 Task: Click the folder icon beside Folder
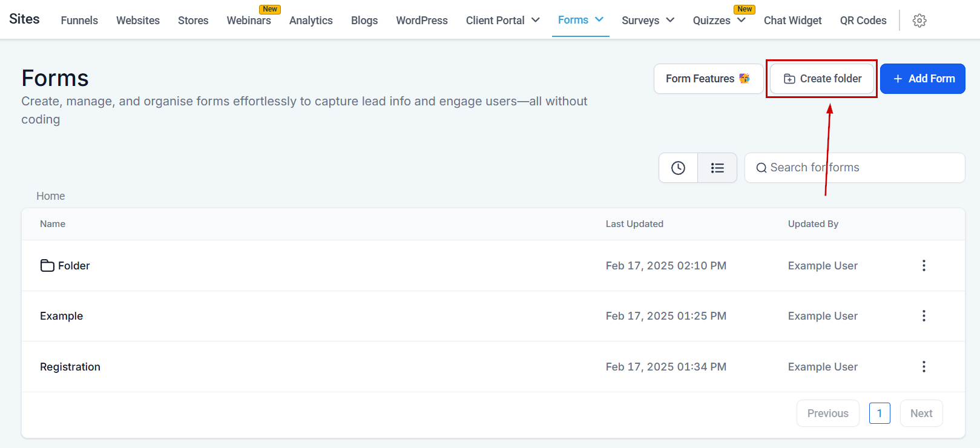47,266
